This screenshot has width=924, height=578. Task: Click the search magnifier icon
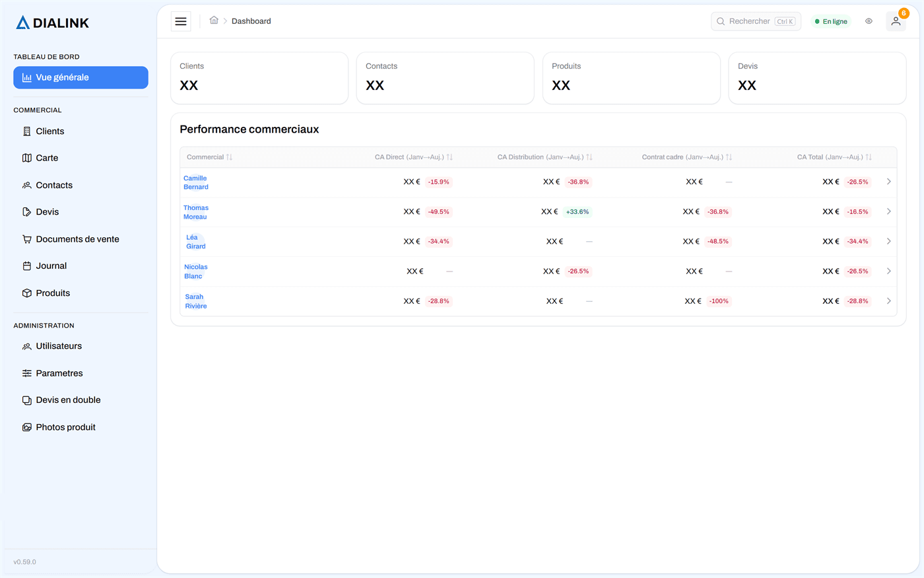pos(721,21)
